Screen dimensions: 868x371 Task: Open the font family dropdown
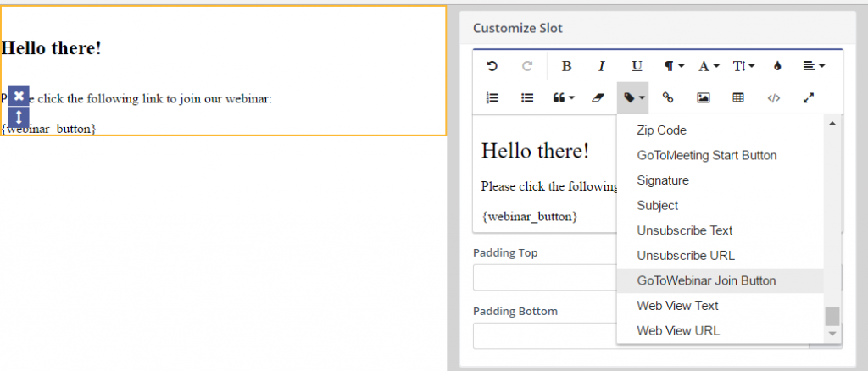pos(709,66)
